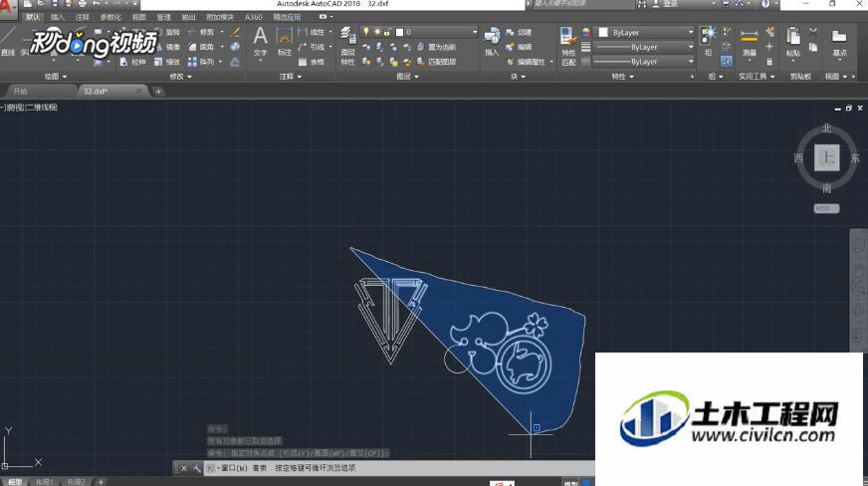Expand the Draw (绘图) panel
Viewport: 868px width, 486px height.
(56, 77)
